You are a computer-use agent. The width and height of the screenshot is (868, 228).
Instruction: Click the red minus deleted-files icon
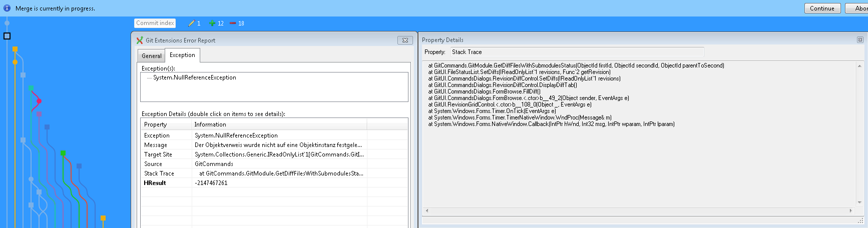pos(233,23)
